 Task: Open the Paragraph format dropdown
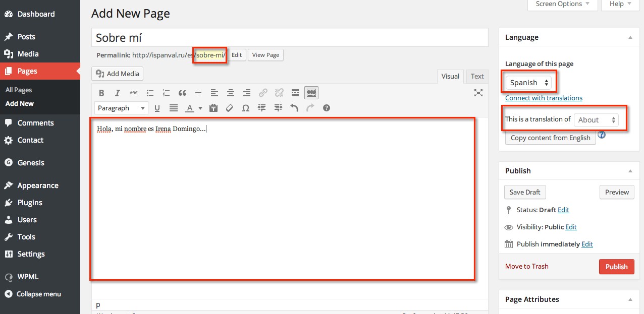121,108
